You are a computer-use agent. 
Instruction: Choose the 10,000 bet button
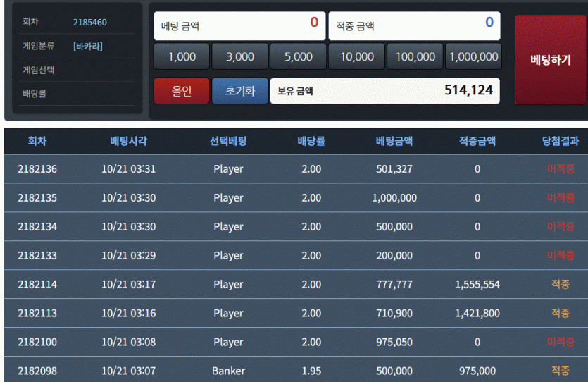[356, 56]
